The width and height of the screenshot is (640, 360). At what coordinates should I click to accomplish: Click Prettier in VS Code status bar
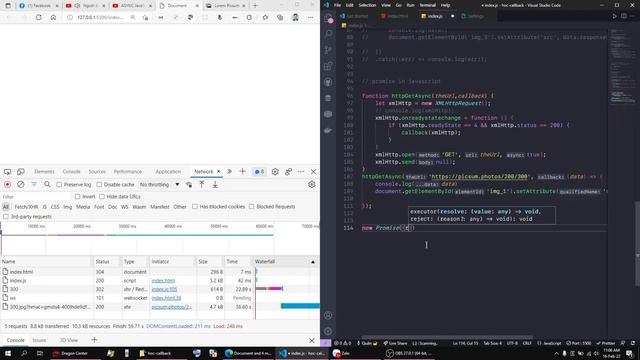pos(606,343)
